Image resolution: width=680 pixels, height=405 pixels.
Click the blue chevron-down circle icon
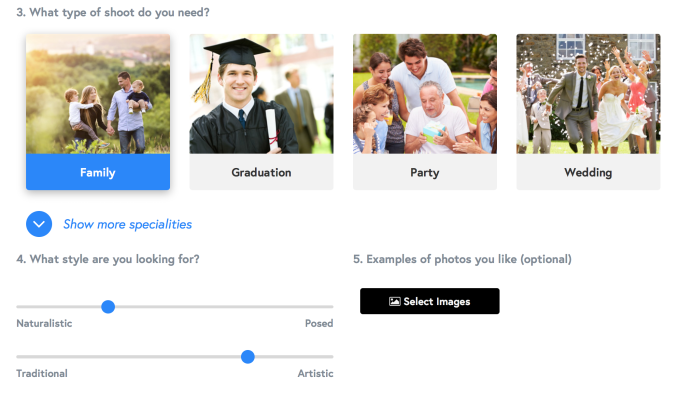coord(39,224)
